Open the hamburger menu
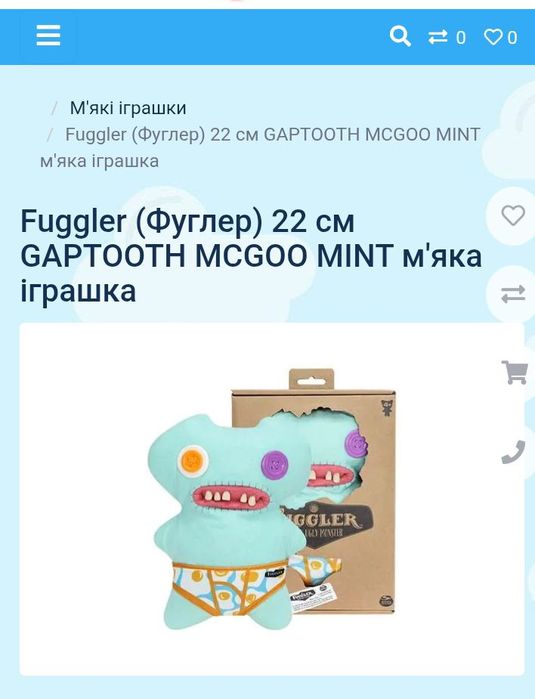Viewport: 535px width, 699px height. pyautogui.click(x=48, y=36)
